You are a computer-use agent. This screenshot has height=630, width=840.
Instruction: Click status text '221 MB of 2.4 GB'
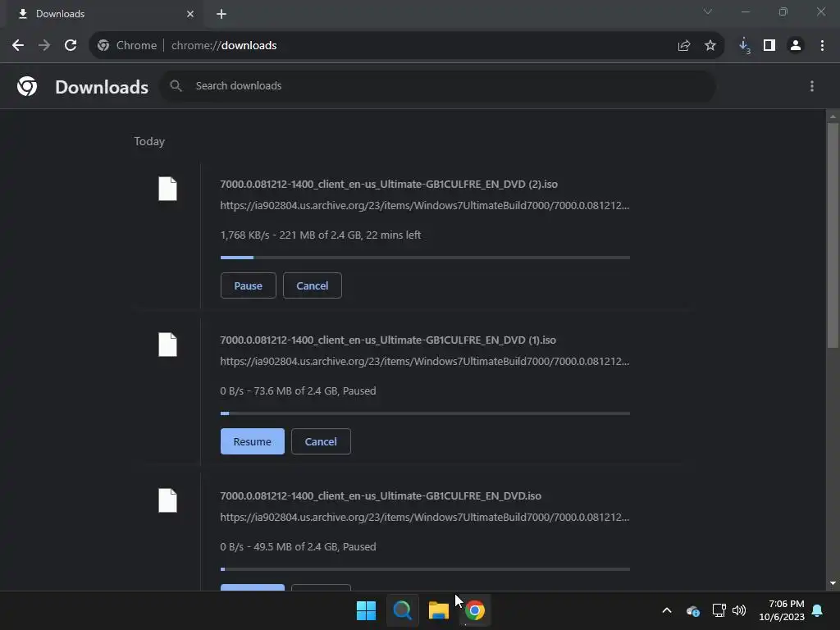point(320,235)
